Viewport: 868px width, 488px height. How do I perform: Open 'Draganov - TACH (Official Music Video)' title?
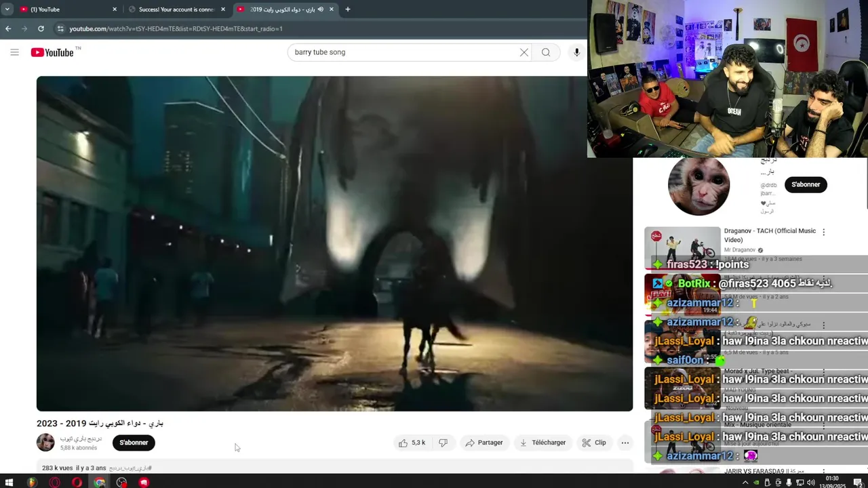click(x=770, y=235)
